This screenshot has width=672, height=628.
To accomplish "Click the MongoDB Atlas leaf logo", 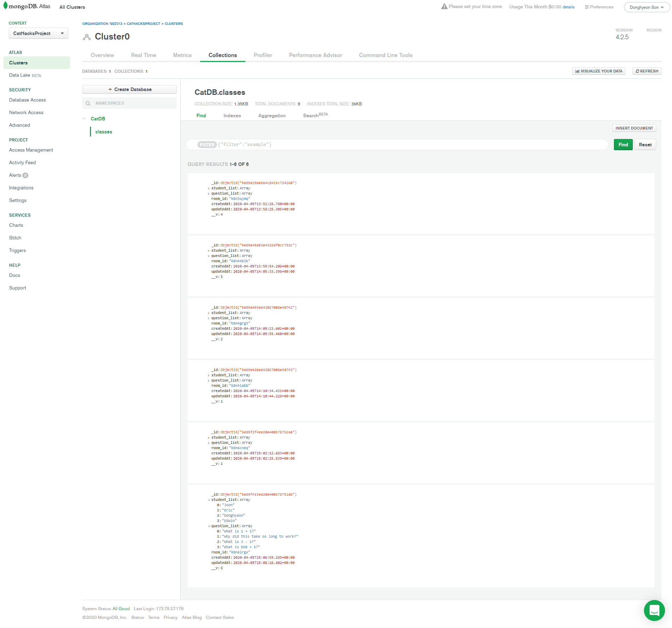I will [x=5, y=6].
